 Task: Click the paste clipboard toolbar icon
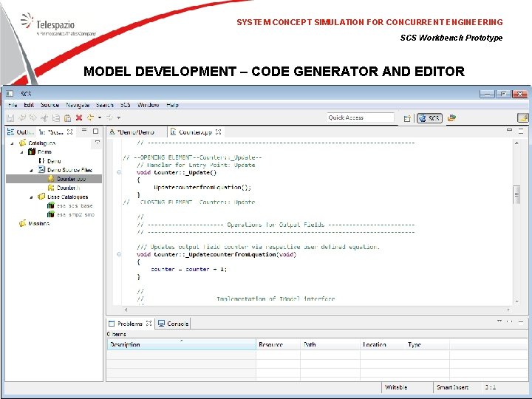click(67, 117)
